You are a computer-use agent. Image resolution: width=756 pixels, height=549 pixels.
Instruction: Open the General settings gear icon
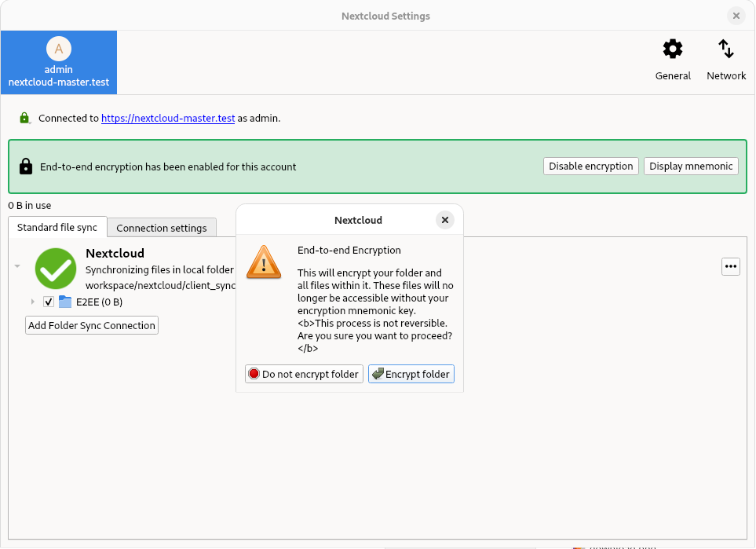click(x=673, y=50)
